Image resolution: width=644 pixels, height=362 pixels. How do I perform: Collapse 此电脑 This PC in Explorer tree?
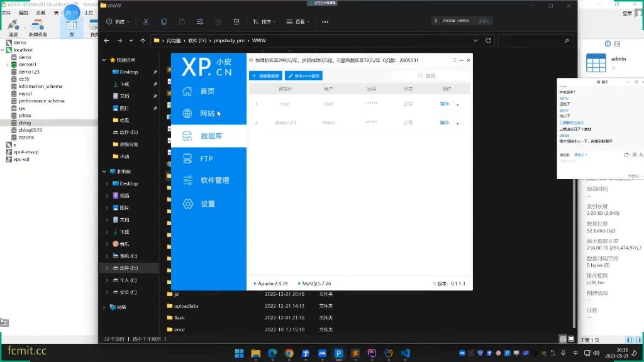click(x=104, y=172)
